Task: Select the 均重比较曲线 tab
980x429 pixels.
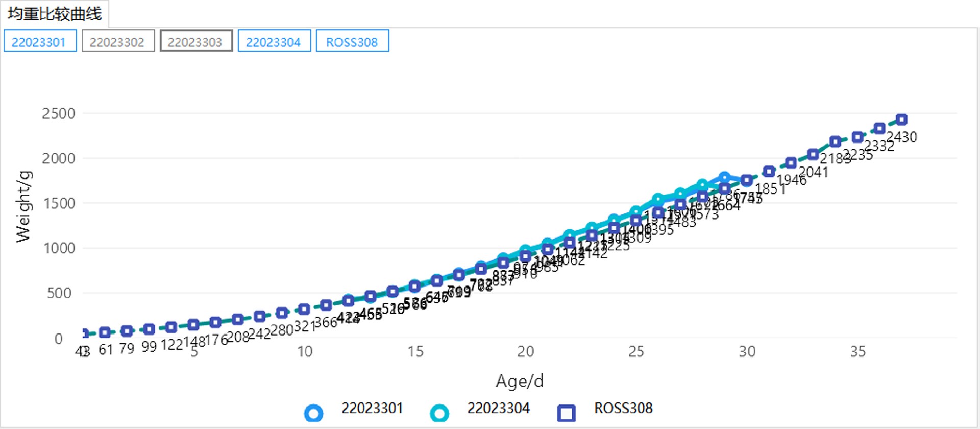Action: coord(55,14)
